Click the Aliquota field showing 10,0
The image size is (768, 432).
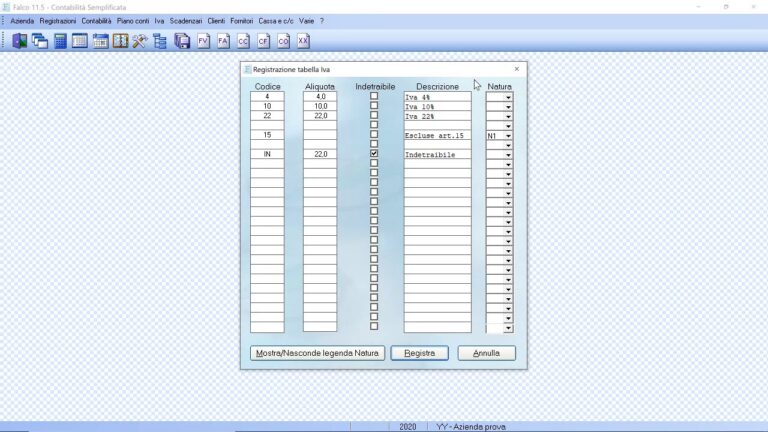[x=320, y=106]
